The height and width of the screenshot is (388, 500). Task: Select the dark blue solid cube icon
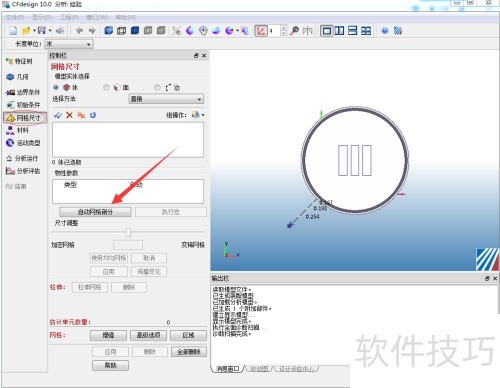point(135,31)
